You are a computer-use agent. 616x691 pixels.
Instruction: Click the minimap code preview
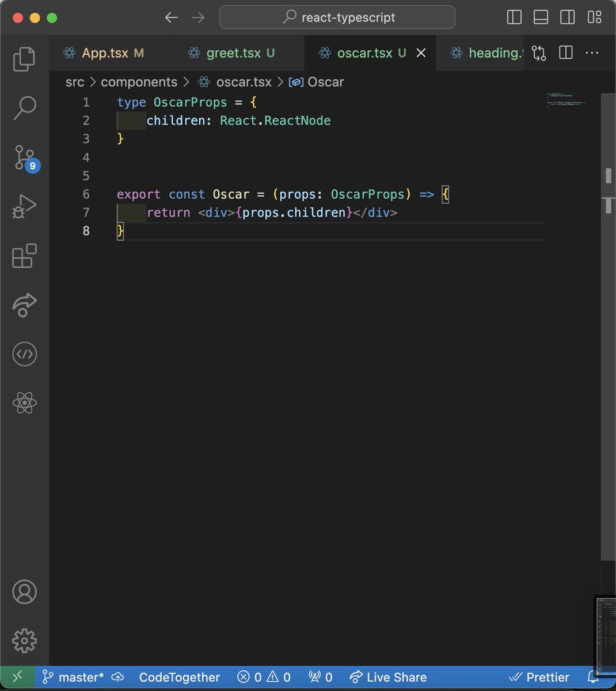click(566, 100)
